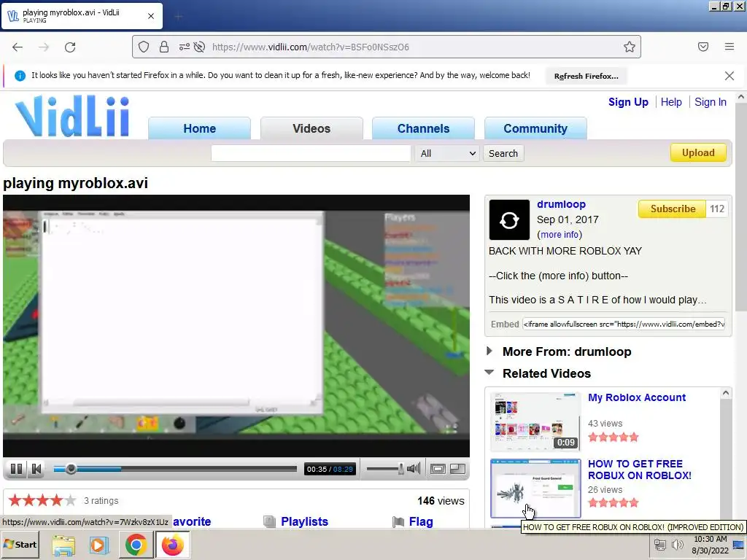Expand the More From: drumloop section

(x=567, y=352)
